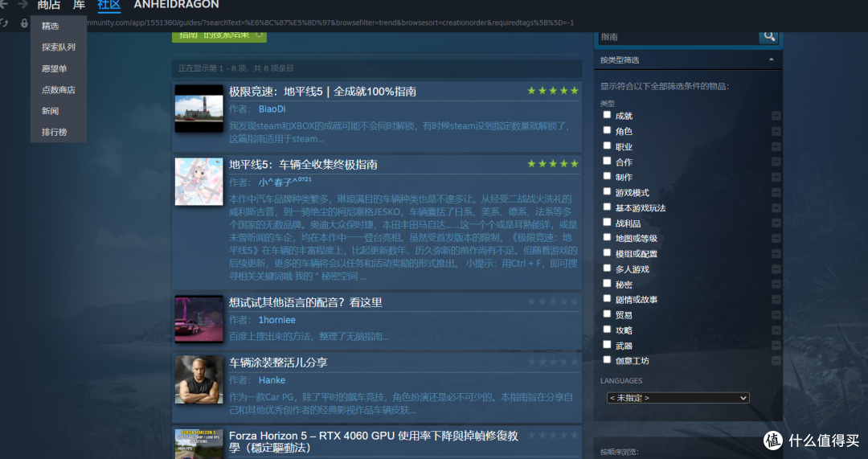This screenshot has width=868, height=459.
Task: Click author name Hanke
Action: pyautogui.click(x=272, y=380)
